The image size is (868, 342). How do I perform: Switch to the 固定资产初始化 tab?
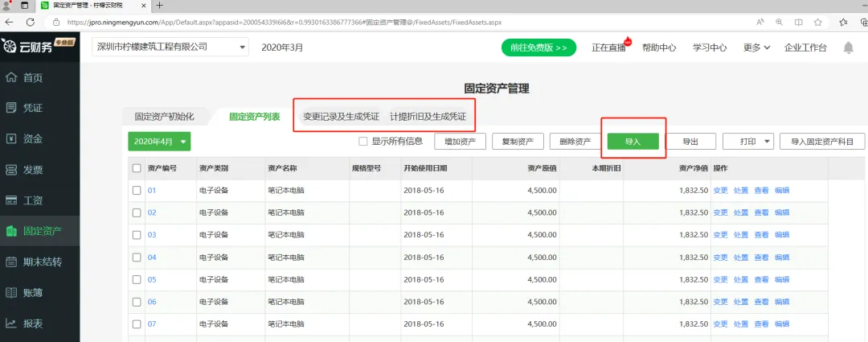(x=165, y=117)
